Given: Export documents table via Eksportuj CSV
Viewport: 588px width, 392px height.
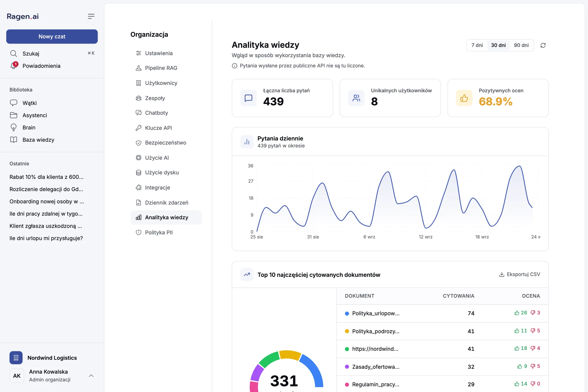Looking at the screenshot, I should click(519, 274).
